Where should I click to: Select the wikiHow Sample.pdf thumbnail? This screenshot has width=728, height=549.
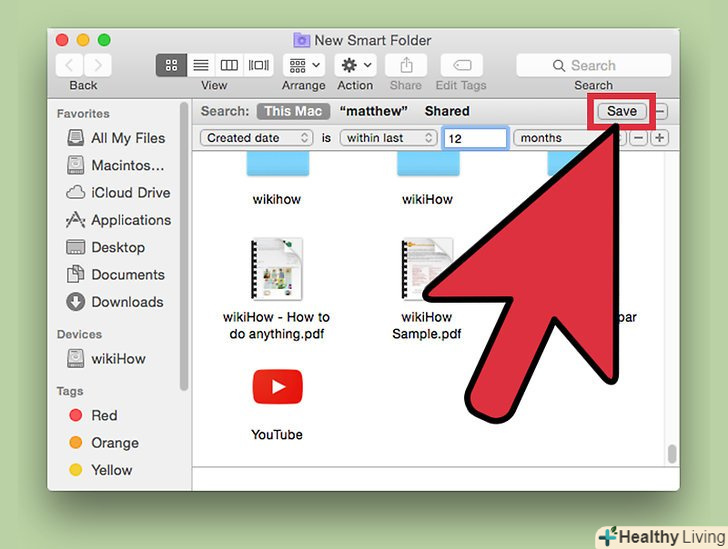[427, 269]
